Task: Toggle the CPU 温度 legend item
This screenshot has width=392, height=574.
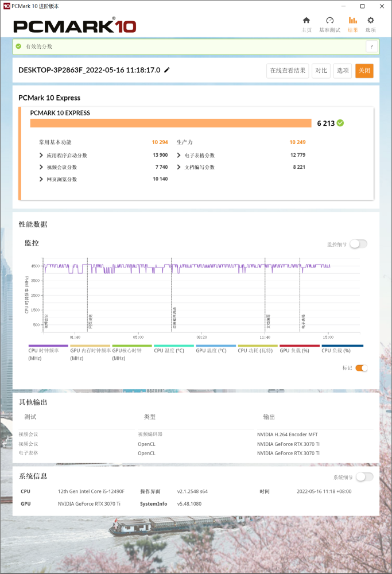Action: point(174,348)
